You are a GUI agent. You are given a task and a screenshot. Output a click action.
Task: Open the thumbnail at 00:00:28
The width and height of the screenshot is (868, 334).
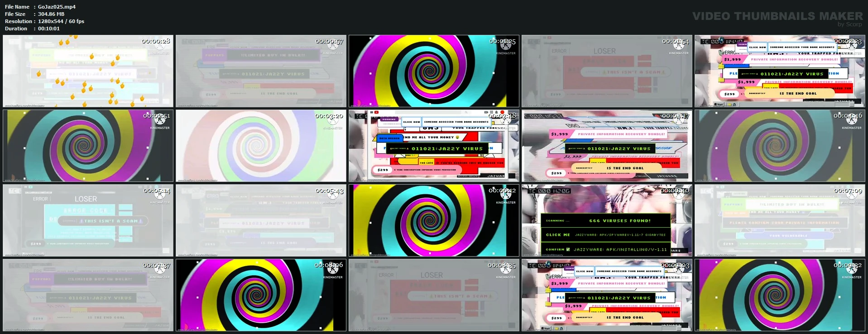88,71
